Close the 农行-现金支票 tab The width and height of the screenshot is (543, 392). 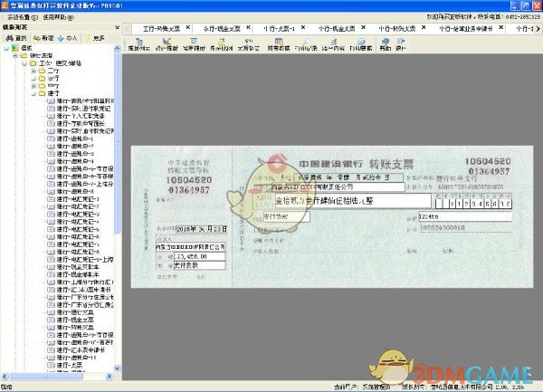[248, 27]
